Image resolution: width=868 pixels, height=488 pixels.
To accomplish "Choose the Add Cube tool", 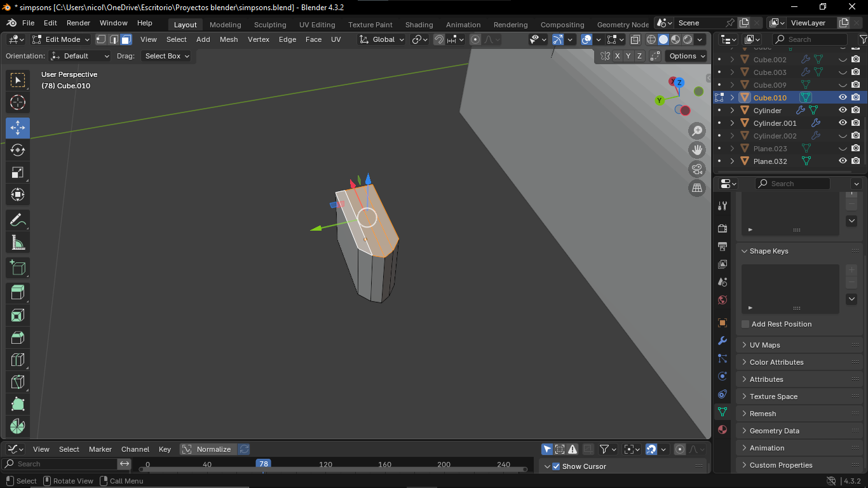I will (18, 268).
